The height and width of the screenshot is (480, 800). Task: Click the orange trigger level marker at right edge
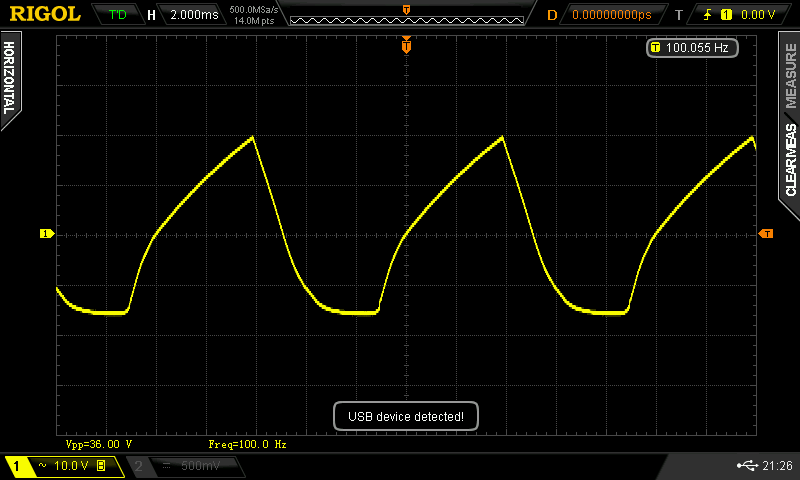point(766,234)
